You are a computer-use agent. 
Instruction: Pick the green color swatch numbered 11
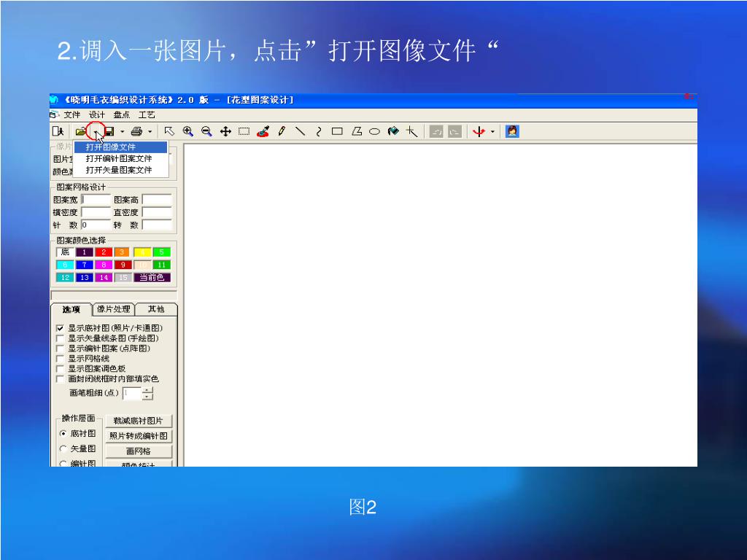pos(161,265)
